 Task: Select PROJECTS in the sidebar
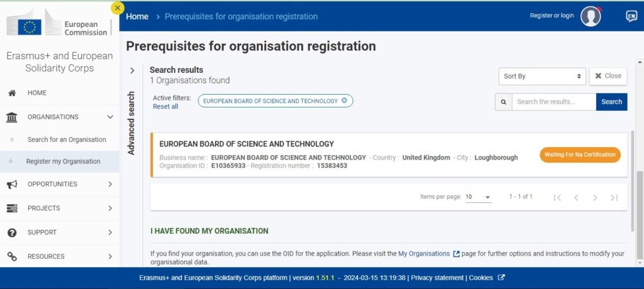(43, 208)
